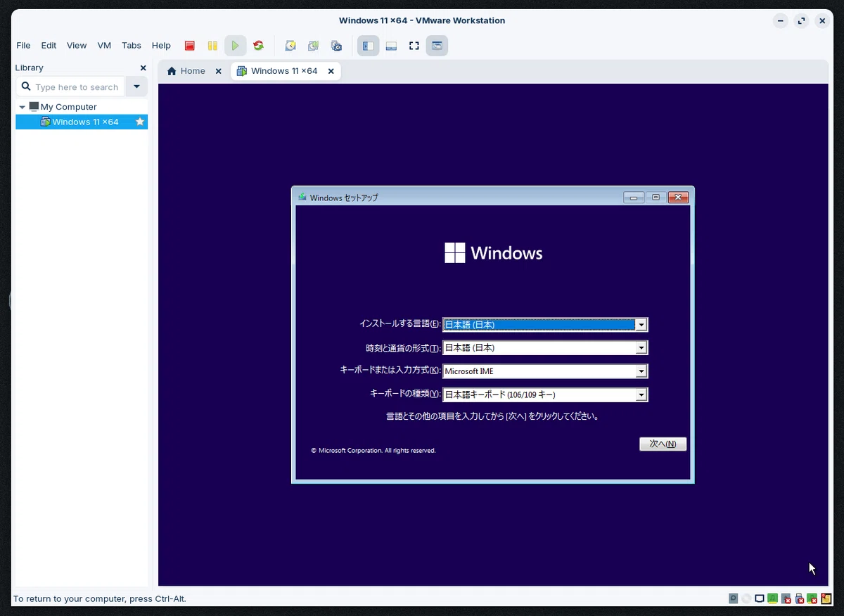Click the 'Library' panel heading
The height and width of the screenshot is (616, 844).
(30, 68)
